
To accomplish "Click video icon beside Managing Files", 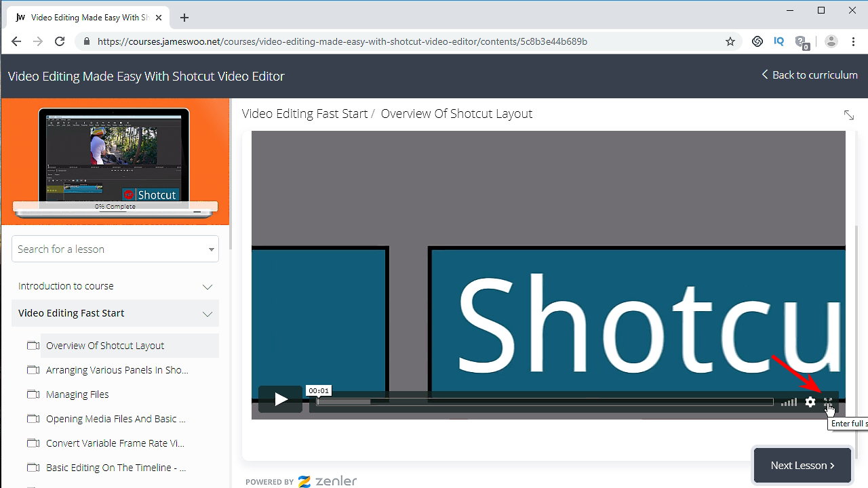I will (33, 394).
